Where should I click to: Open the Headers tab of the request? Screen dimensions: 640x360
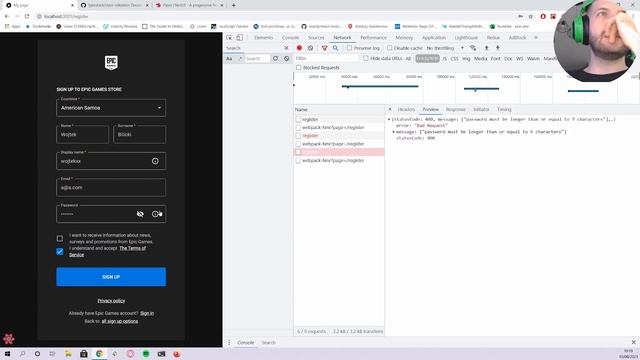coord(406,109)
